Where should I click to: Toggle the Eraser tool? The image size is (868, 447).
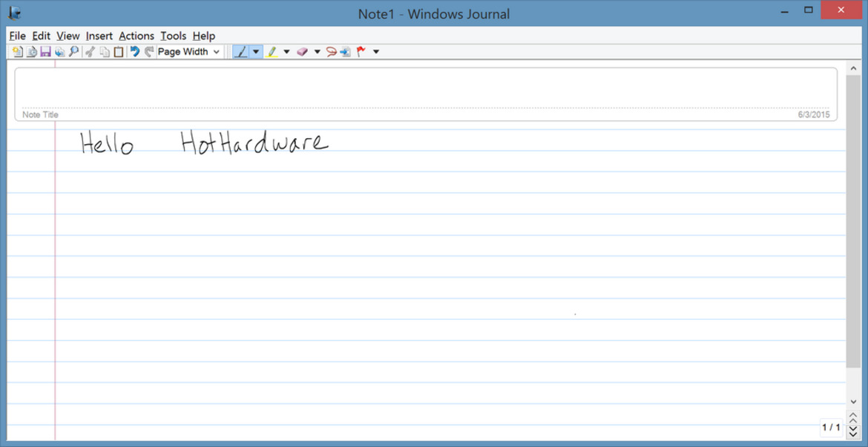pos(302,52)
